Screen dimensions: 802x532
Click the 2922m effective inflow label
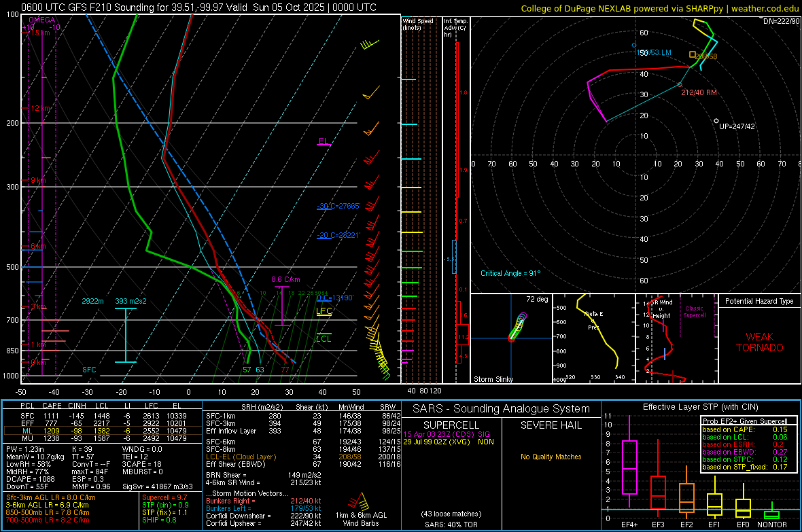(x=92, y=301)
